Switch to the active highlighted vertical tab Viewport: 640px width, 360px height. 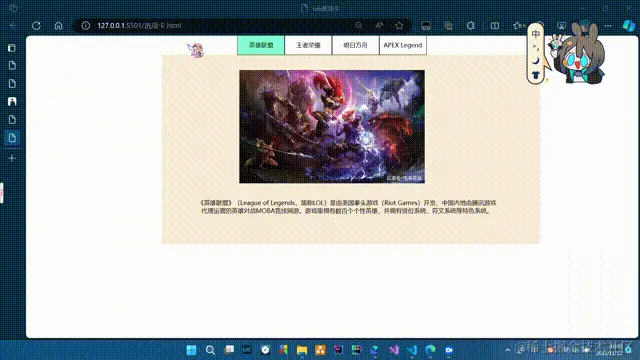pos(12,138)
